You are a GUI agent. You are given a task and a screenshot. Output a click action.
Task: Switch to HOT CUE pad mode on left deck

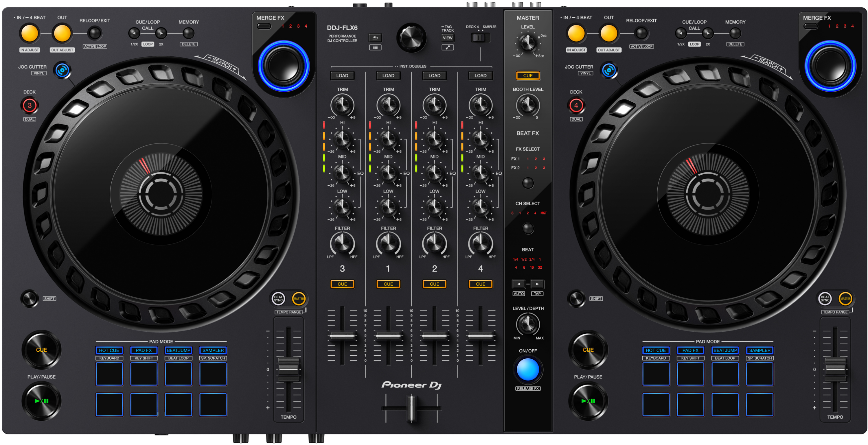click(109, 350)
